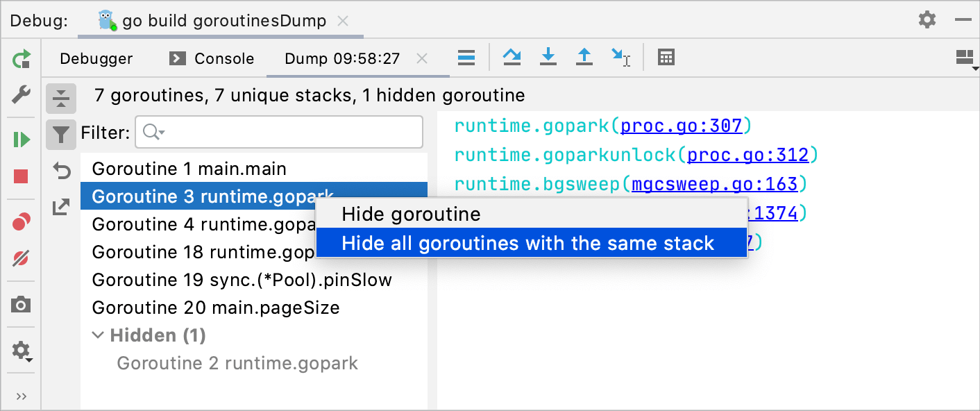Image resolution: width=980 pixels, height=411 pixels.
Task: Open debugger settings gear dropdown
Action: (x=21, y=351)
